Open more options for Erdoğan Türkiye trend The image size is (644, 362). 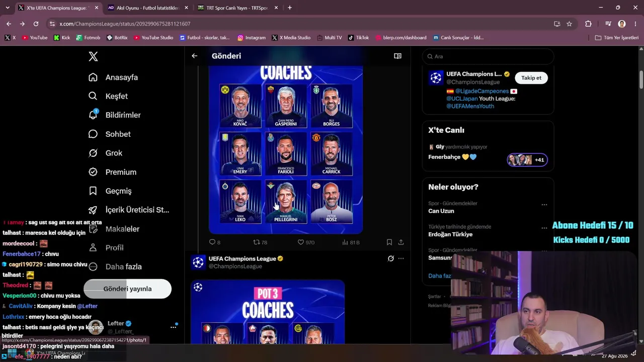click(x=544, y=228)
